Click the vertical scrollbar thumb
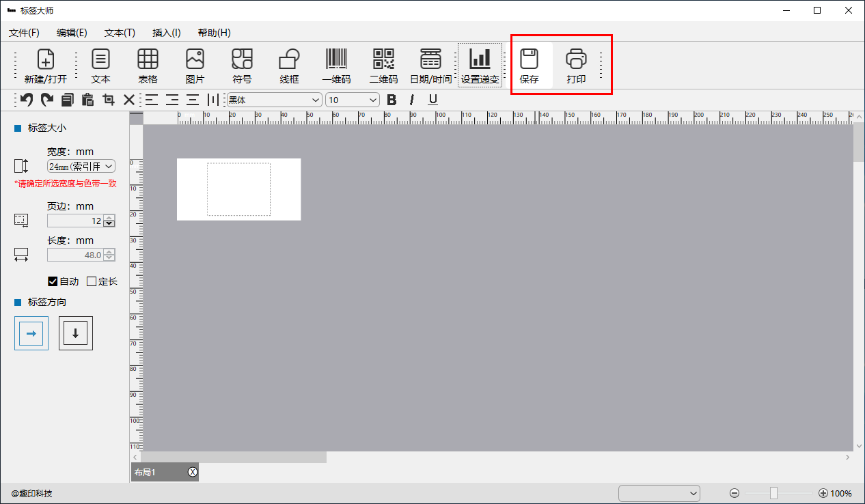865x504 pixels. [x=859, y=143]
